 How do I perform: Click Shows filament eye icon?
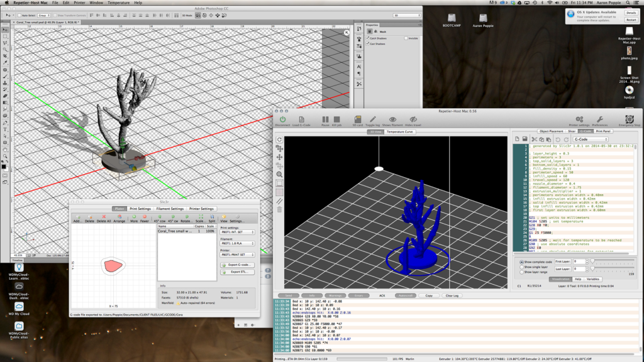[392, 119]
